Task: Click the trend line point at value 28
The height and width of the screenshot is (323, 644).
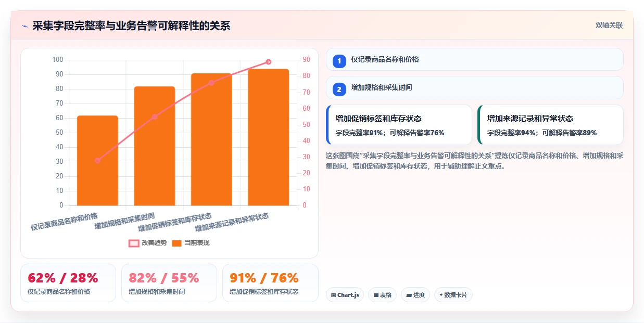Action: click(x=97, y=160)
